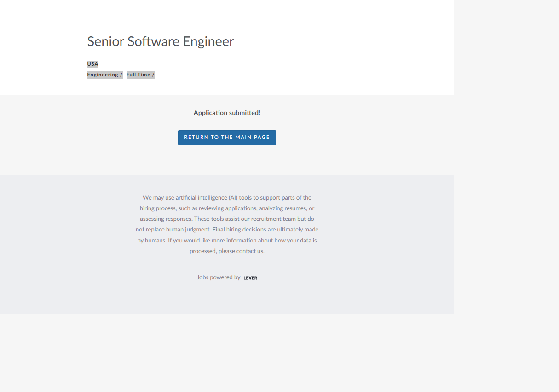This screenshot has height=392, width=559.
Task: Click the words 'artificial intelligence (AI)' in disclaimer
Action: [x=206, y=198]
